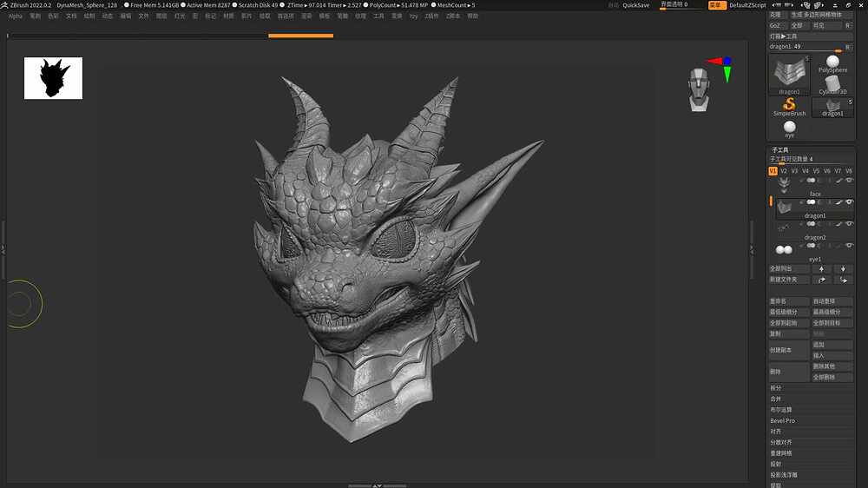Adjust the 子工具可见数量 slider

(811, 160)
